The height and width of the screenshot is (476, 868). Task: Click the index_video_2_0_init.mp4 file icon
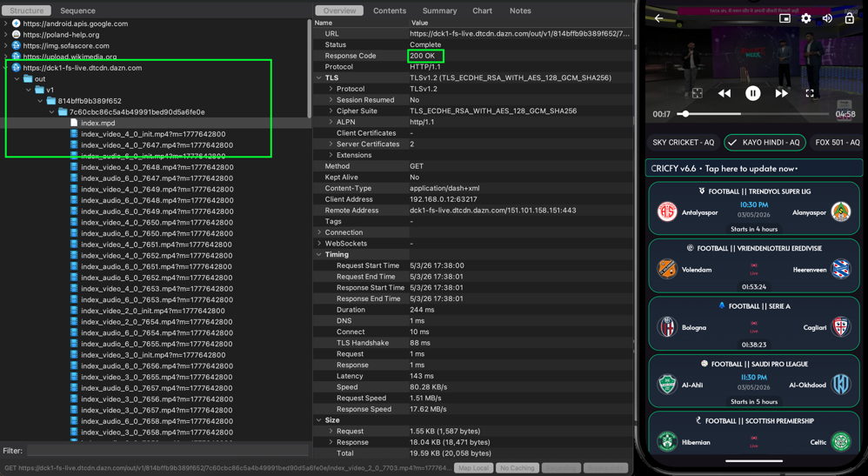coord(74,311)
